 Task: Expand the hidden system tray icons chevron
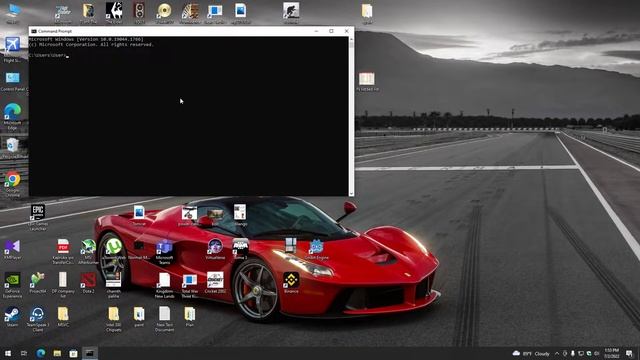tap(557, 353)
